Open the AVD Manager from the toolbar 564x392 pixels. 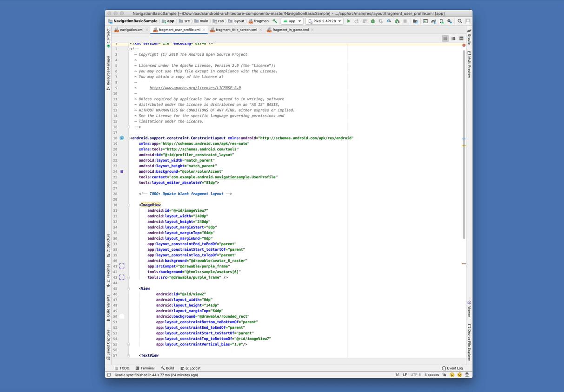pyautogui.click(x=441, y=21)
